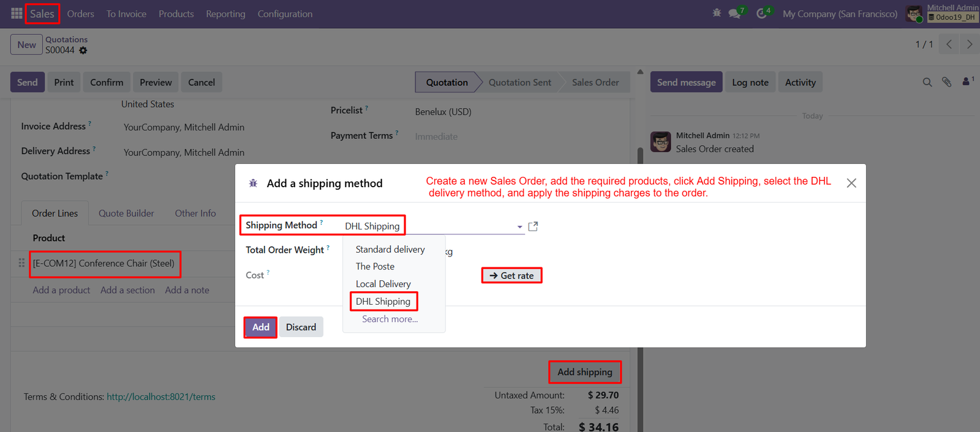Open the Shipping Method external link icon
This screenshot has width=980, height=432.
(533, 226)
